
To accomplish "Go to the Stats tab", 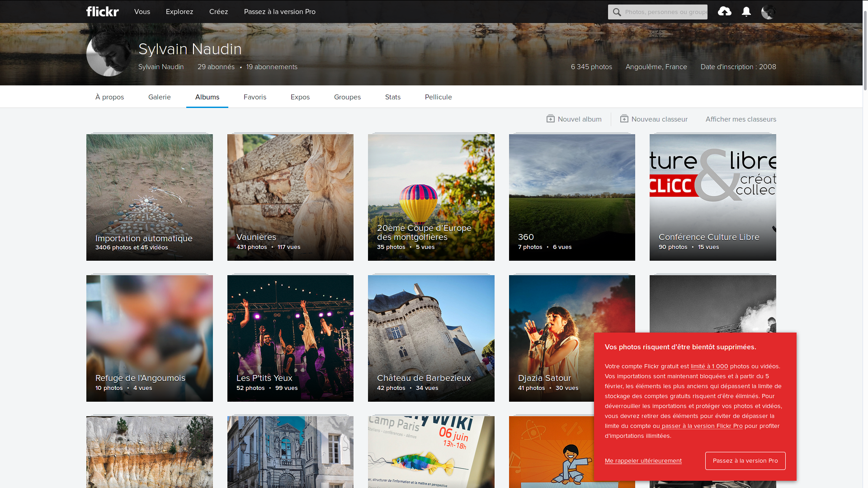I will point(392,97).
